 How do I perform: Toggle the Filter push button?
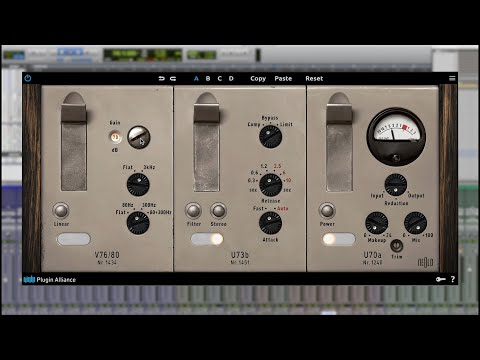tap(194, 211)
